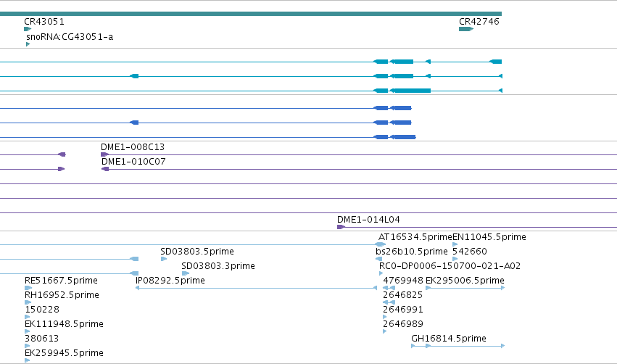The image size is (617, 364).
Task: Click the DME1-014L04 purple arrow glyph
Action: click(341, 227)
